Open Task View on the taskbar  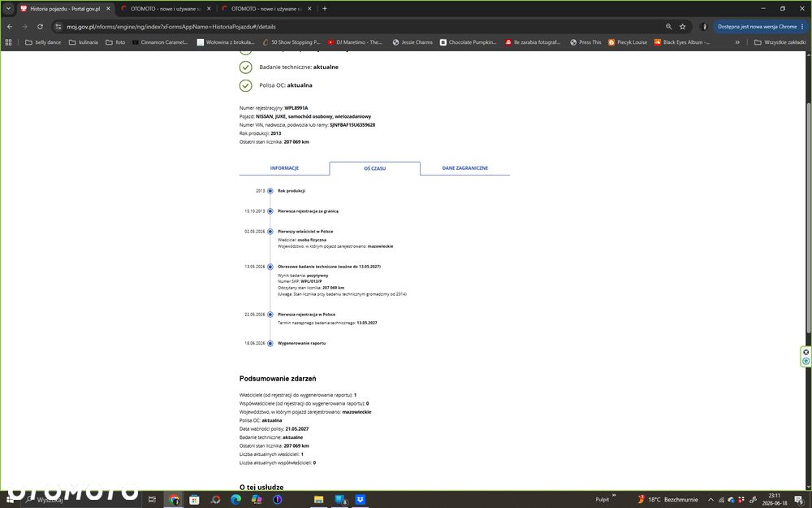click(x=152, y=499)
